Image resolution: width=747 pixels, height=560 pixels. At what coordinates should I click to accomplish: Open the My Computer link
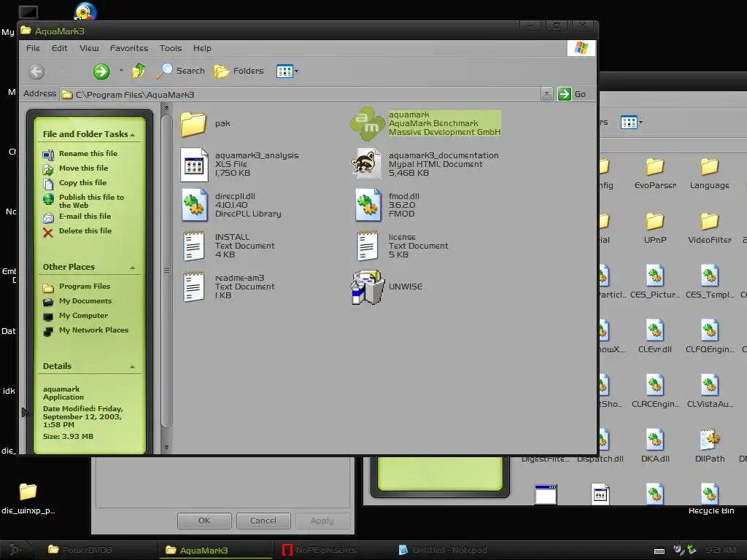83,316
